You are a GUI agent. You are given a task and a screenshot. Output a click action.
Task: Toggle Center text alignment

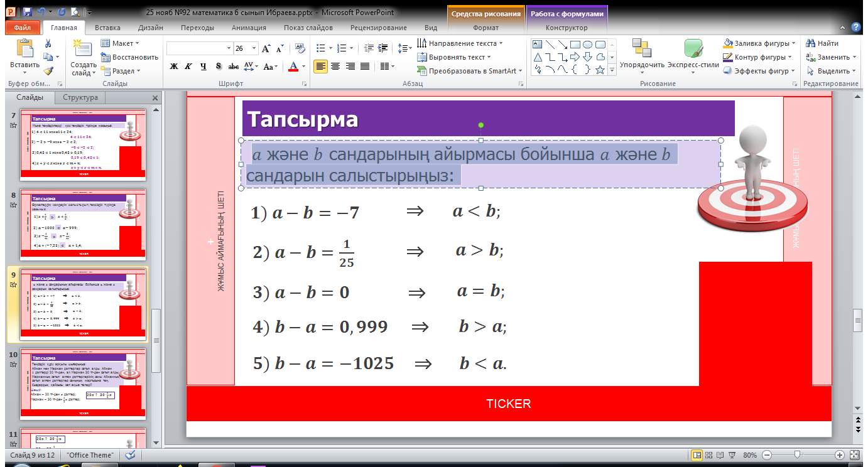(335, 67)
